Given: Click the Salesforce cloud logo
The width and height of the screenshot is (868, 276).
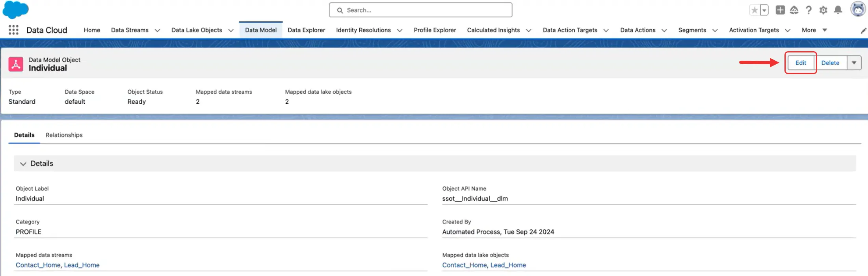Looking at the screenshot, I should (16, 9).
